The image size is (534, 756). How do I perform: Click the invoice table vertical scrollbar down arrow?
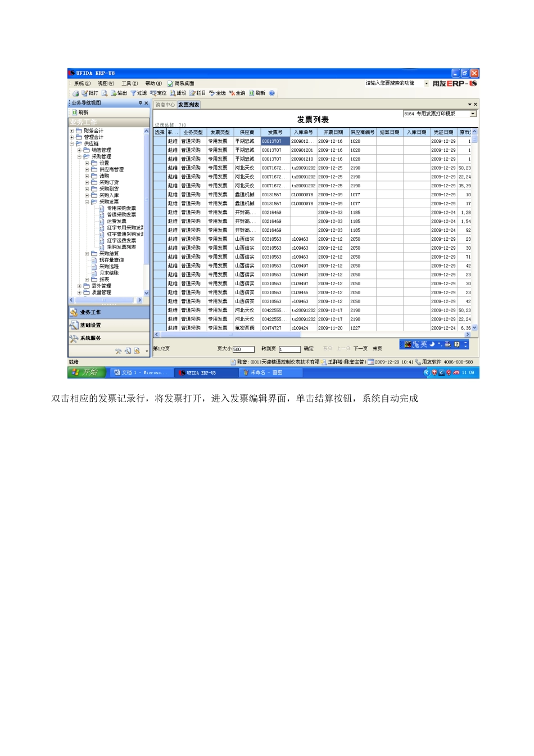(x=474, y=327)
